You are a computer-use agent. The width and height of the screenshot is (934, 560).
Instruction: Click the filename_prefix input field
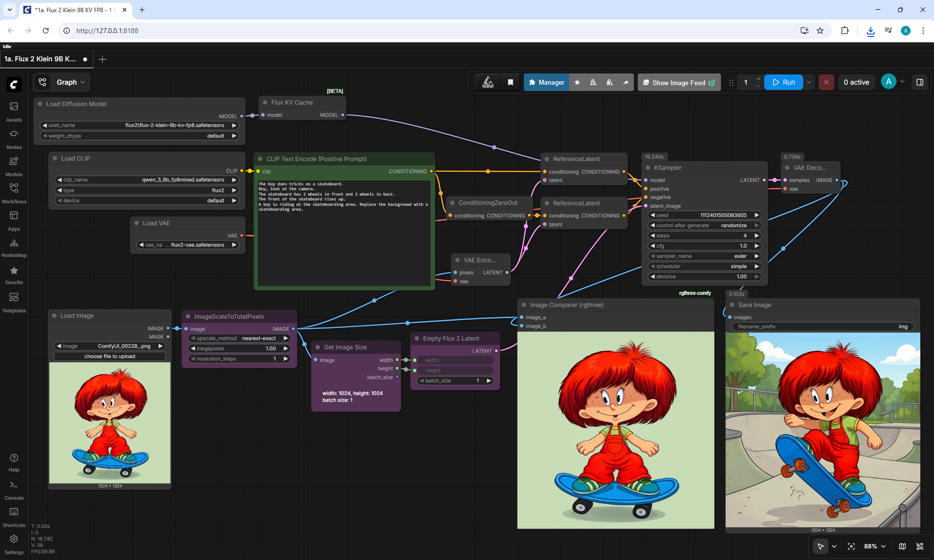tap(823, 326)
